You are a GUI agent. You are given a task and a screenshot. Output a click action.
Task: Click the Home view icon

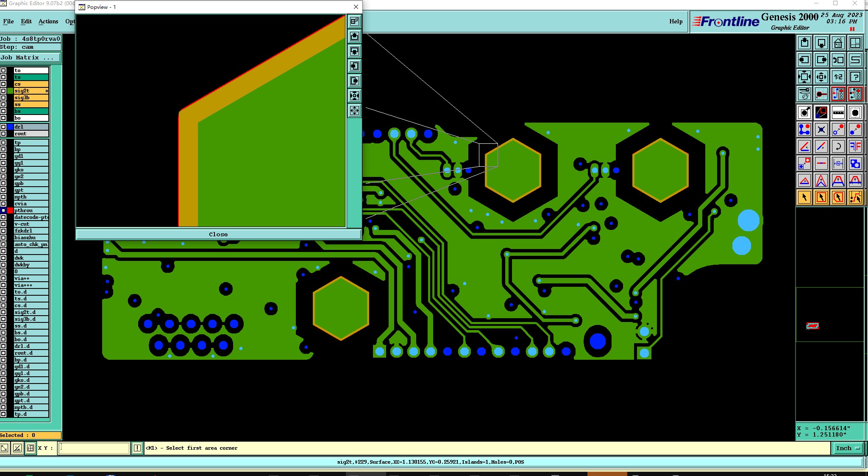point(838,43)
